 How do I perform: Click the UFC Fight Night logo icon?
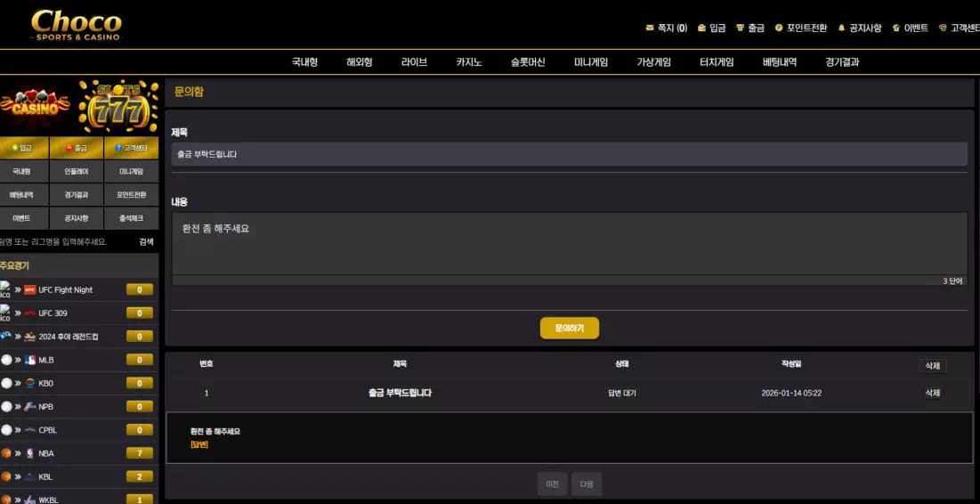(x=30, y=290)
